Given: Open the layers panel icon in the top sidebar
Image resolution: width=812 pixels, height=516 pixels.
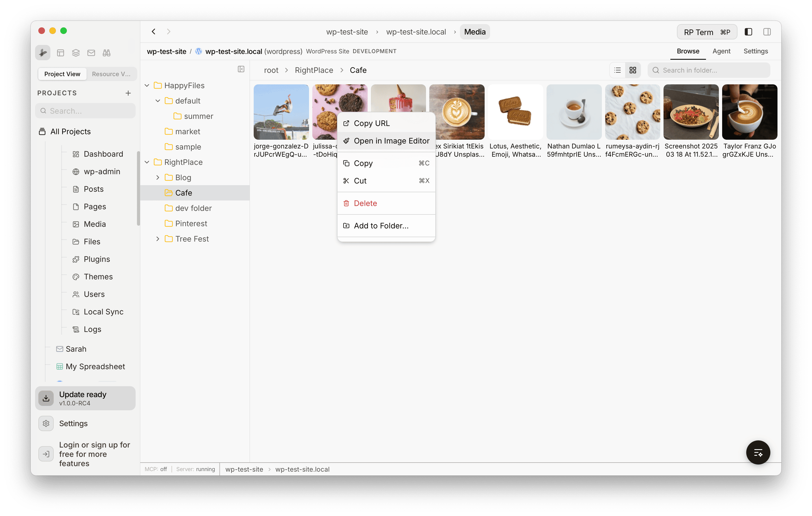Looking at the screenshot, I should click(x=76, y=53).
